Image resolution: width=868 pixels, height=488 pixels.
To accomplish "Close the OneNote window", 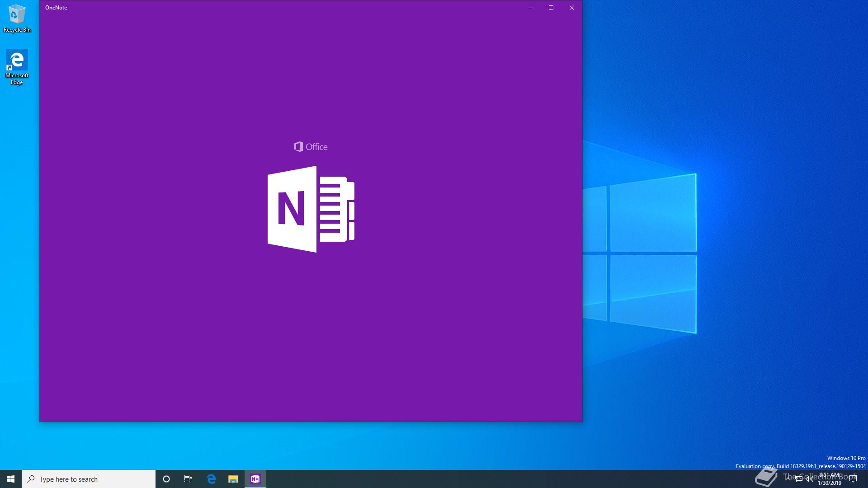I will [572, 8].
